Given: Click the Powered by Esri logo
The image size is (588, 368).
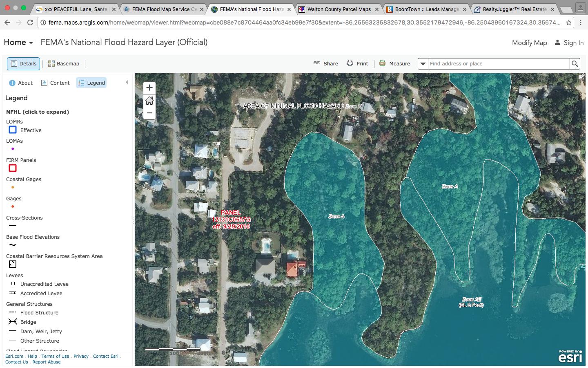Looking at the screenshot, I should click(x=570, y=356).
